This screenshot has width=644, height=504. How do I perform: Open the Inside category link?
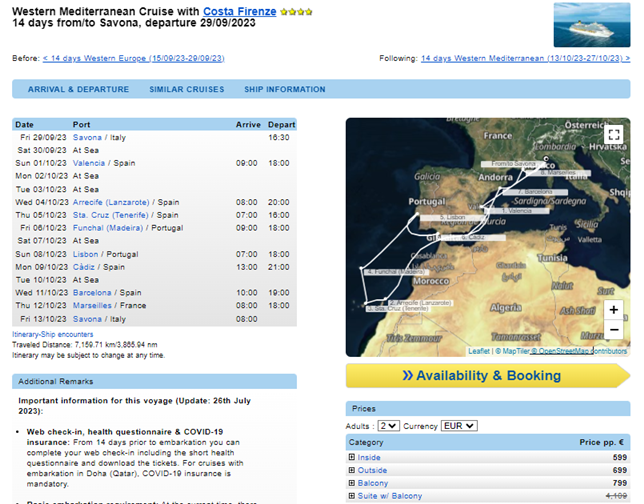coord(369,457)
